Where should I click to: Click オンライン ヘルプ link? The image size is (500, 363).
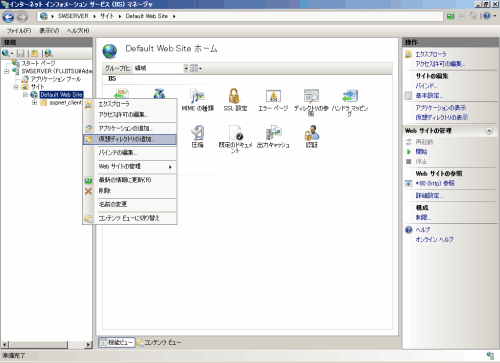click(x=434, y=239)
